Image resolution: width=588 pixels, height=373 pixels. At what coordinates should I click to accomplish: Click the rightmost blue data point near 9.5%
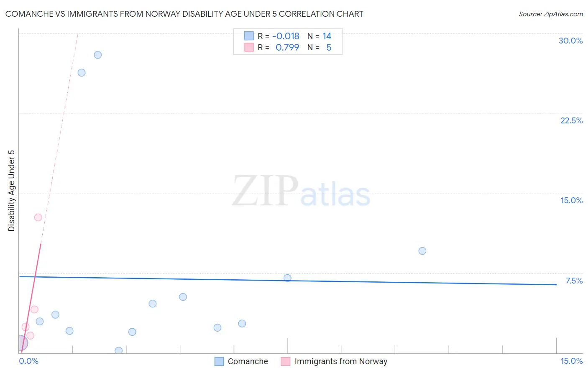[422, 251]
